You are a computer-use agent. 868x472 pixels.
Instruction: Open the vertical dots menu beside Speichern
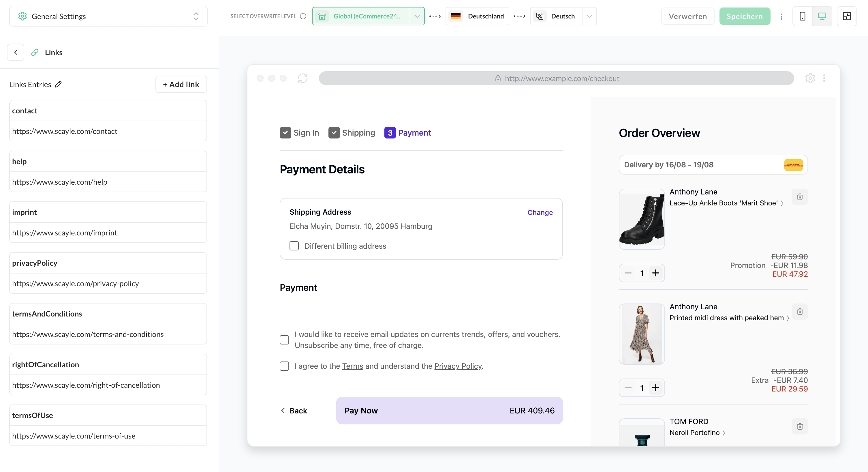pos(781,16)
